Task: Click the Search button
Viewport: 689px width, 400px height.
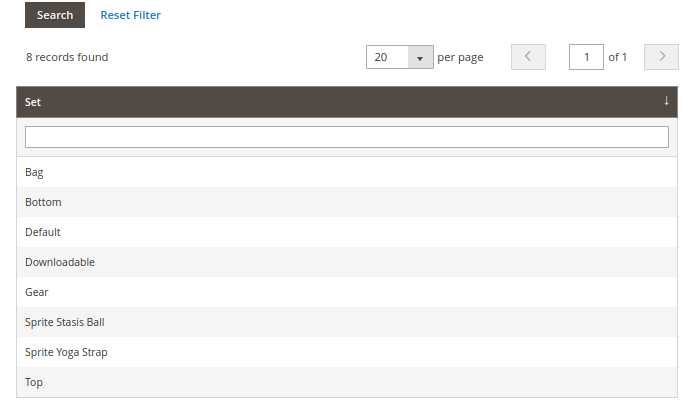Action: coord(55,15)
